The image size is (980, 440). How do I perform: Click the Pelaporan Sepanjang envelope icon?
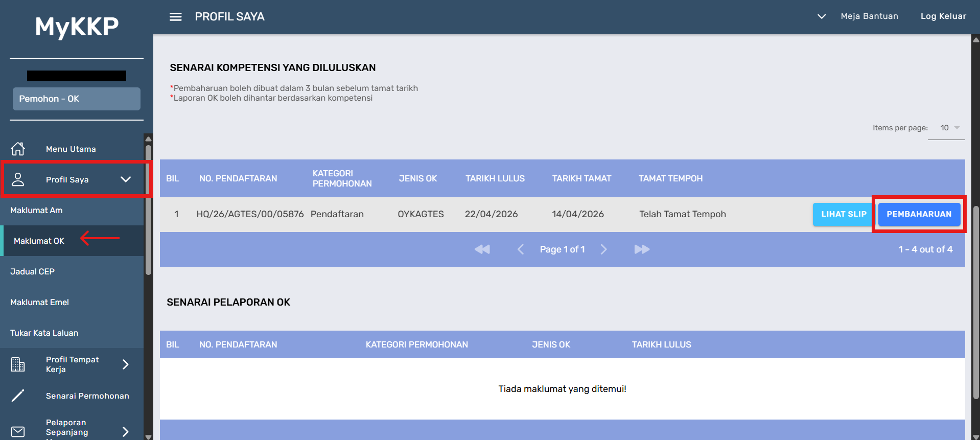click(18, 431)
